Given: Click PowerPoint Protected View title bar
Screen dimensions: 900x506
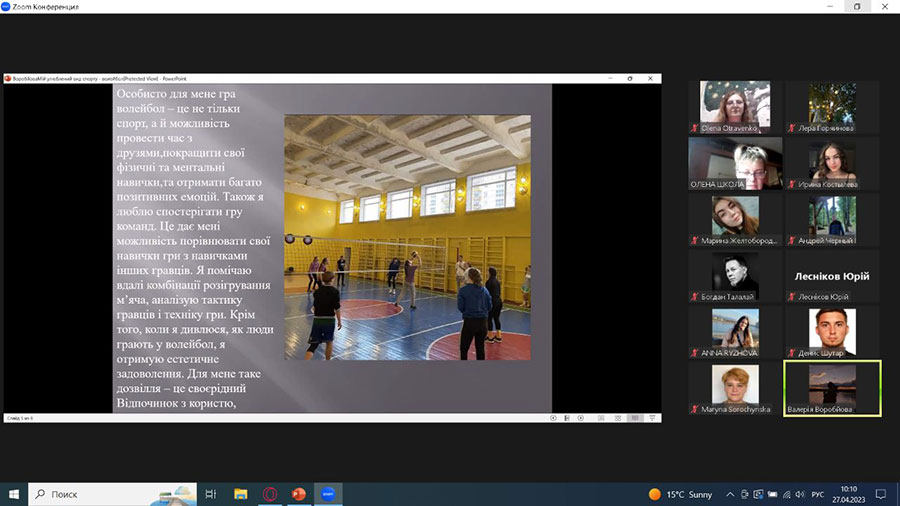Looking at the screenshot, I should pyautogui.click(x=333, y=79).
